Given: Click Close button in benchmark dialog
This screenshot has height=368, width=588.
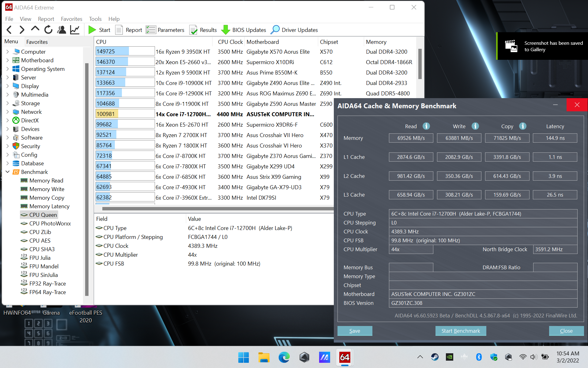Looking at the screenshot, I should coord(566,331).
